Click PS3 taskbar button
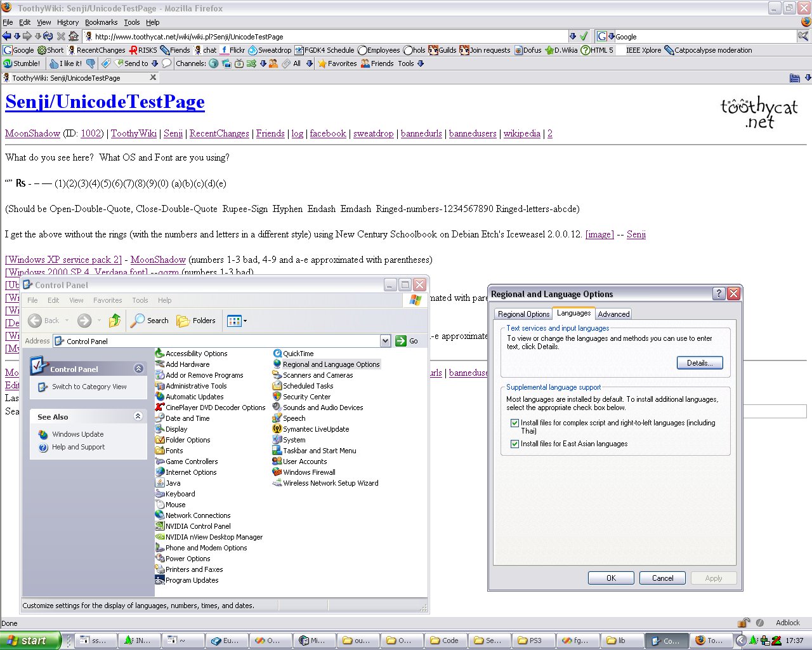Image resolution: width=812 pixels, height=650 pixels. click(x=534, y=640)
